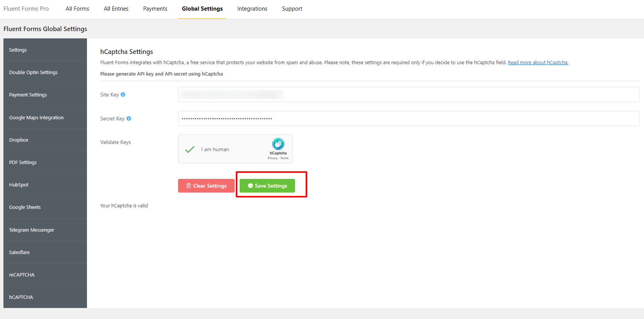Select Google Maps Integration sidebar item

click(45, 117)
